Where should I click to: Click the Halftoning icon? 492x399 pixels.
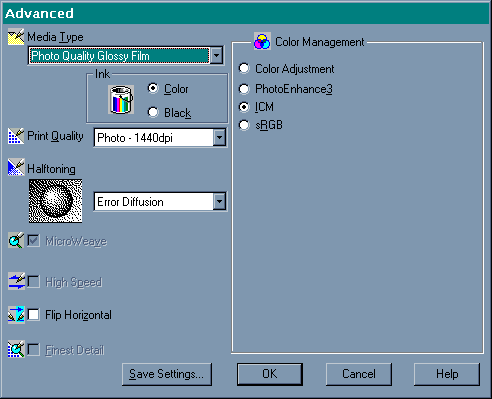16,167
